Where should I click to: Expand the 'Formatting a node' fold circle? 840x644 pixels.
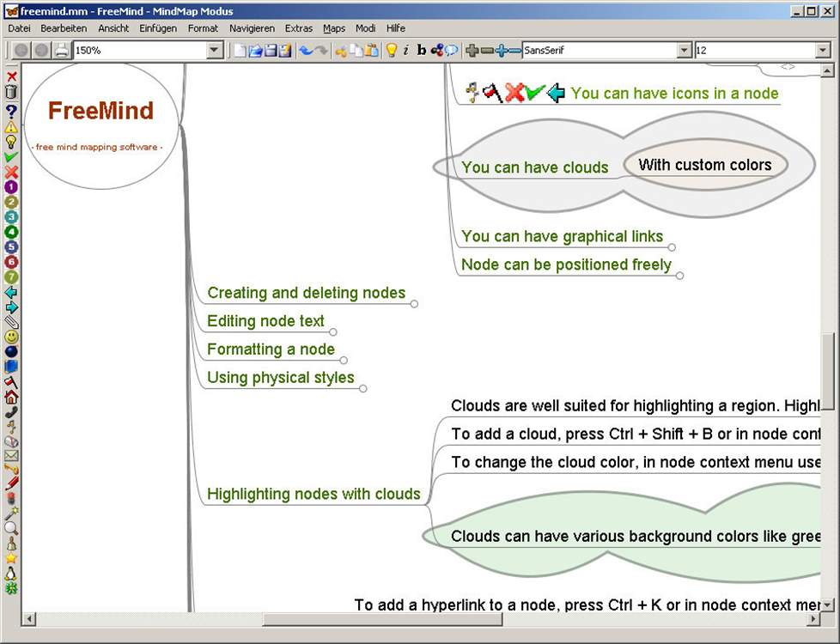344,360
